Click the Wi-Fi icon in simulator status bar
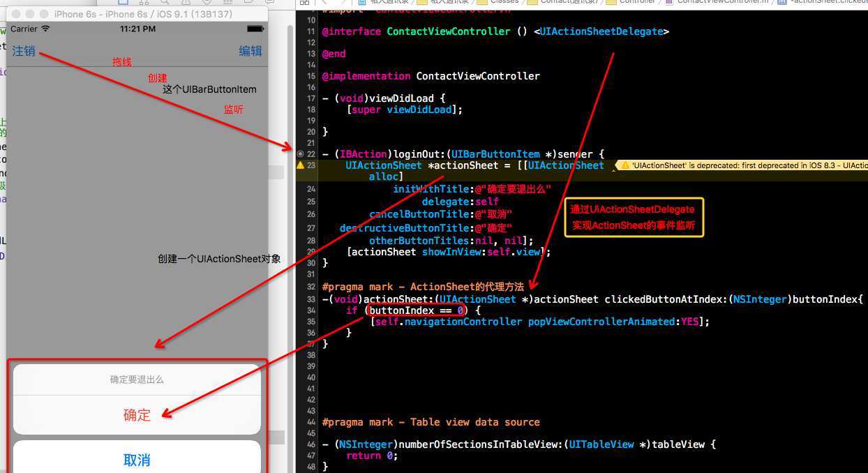 [x=46, y=29]
